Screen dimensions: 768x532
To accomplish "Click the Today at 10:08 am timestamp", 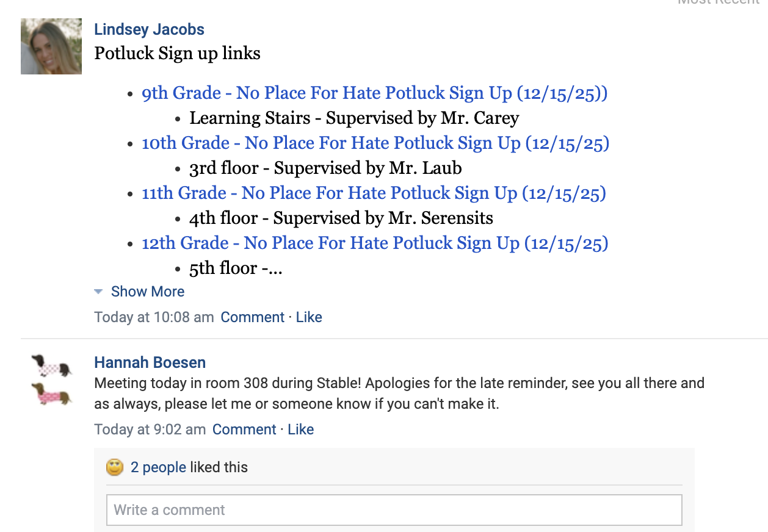I will 154,317.
